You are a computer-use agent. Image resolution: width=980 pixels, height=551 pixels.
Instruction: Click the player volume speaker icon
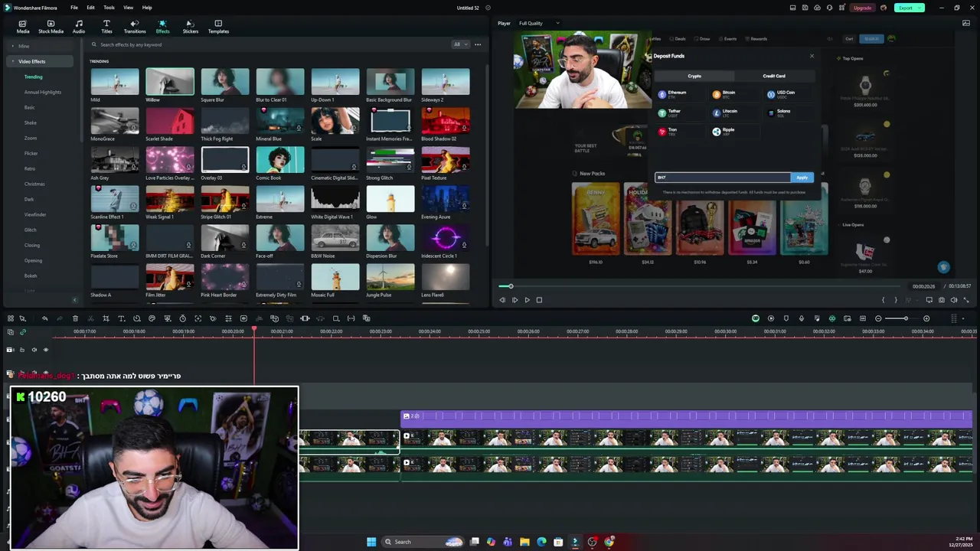point(954,300)
